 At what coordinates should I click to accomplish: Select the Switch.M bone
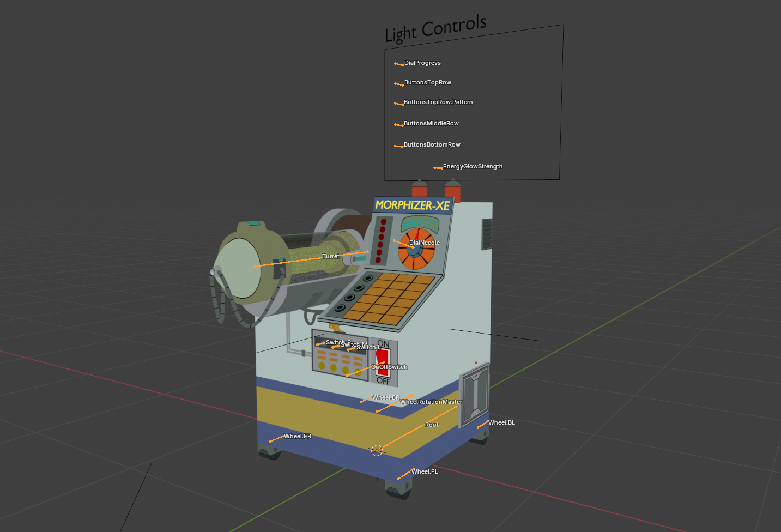coord(336,346)
